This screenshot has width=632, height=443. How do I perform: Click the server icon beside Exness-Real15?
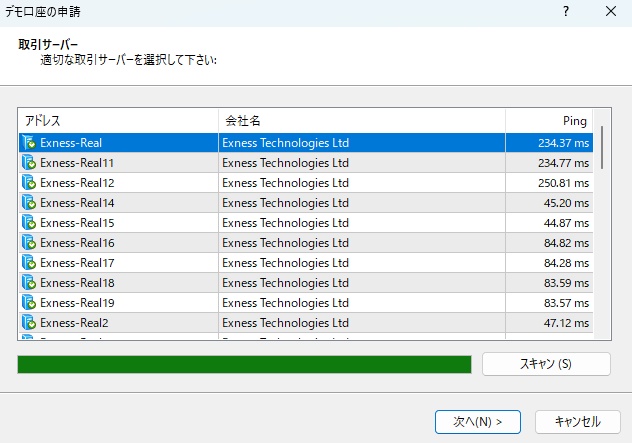tap(29, 223)
